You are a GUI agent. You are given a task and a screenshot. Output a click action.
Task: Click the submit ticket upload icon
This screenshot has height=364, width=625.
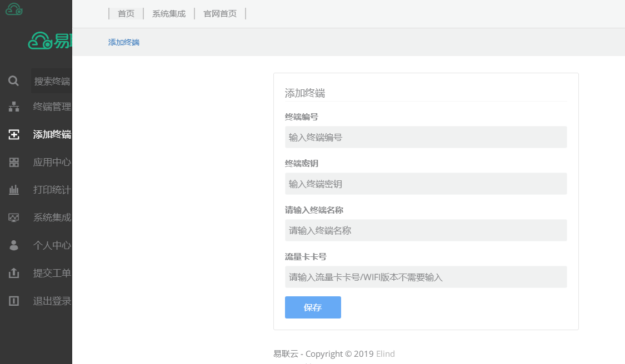point(14,273)
